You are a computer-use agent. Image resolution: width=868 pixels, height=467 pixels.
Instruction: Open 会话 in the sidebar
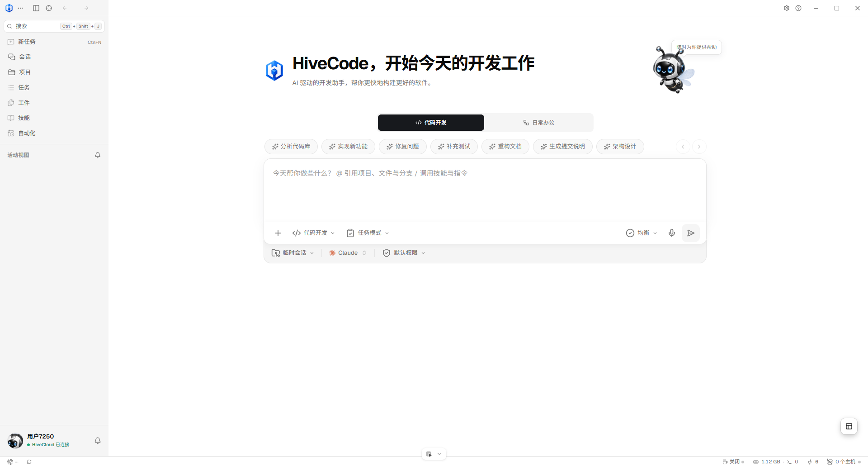[54, 57]
